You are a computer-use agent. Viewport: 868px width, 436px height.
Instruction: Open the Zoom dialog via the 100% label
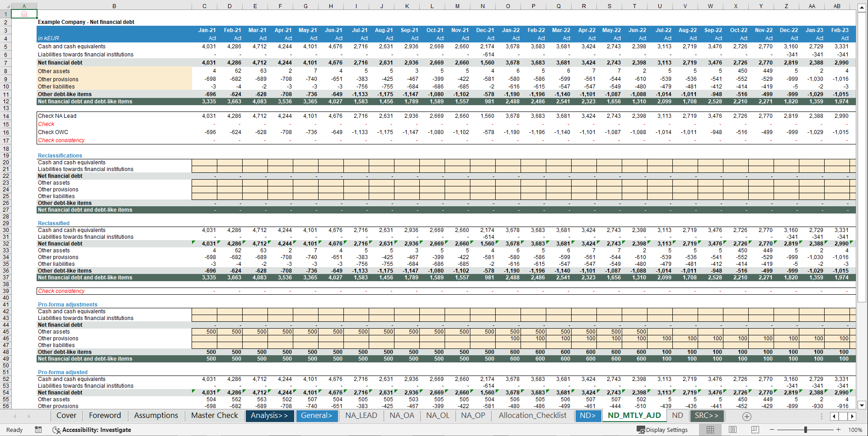pos(855,430)
